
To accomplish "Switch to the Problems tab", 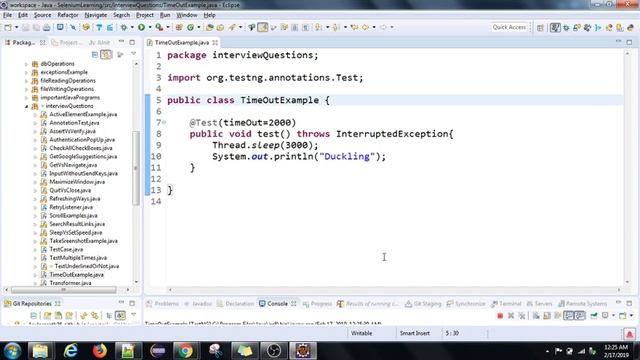I will point(162,304).
